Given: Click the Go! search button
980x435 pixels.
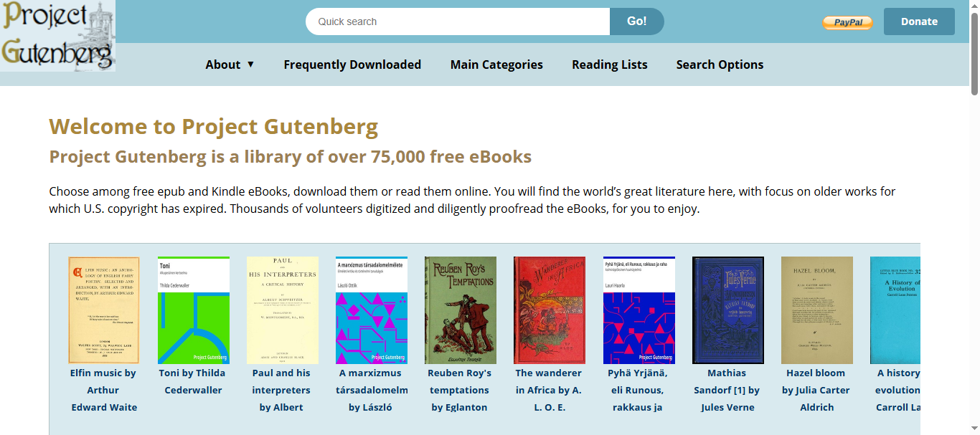Looking at the screenshot, I should click(x=637, y=21).
